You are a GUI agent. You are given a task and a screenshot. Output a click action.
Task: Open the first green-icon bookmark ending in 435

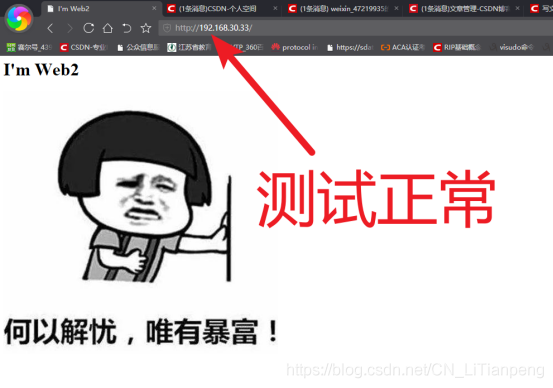pos(29,47)
